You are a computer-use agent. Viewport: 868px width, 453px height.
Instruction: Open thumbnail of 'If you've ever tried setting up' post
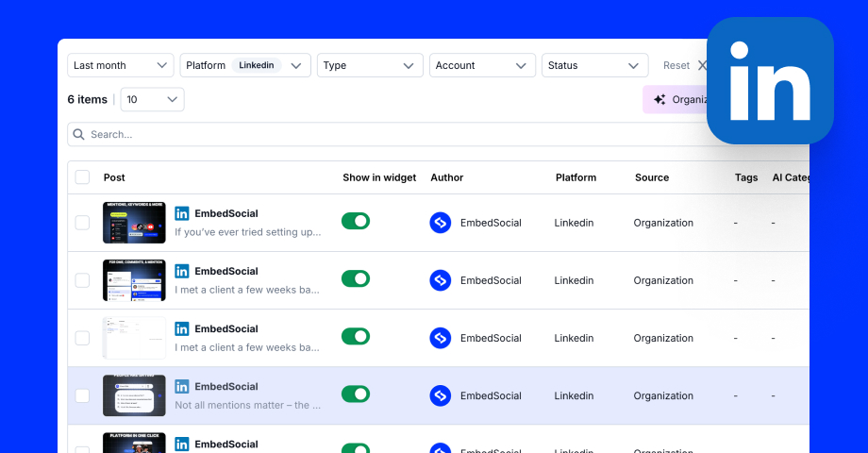134,223
